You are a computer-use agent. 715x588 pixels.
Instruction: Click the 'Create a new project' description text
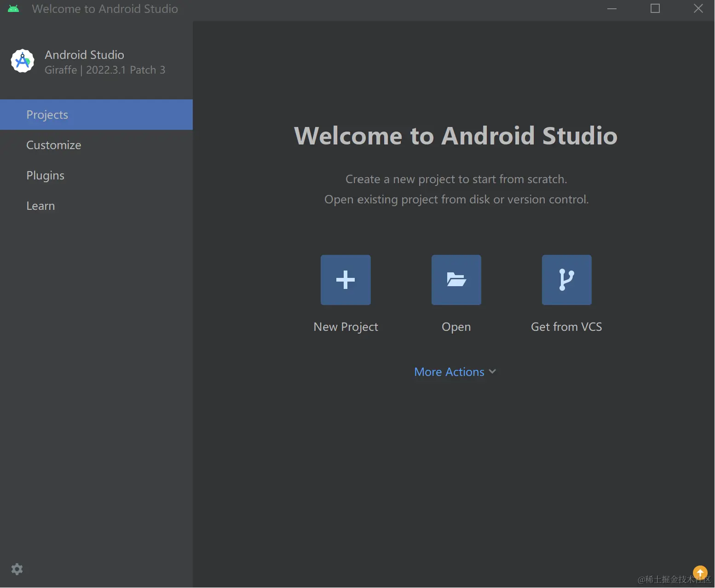(456, 179)
